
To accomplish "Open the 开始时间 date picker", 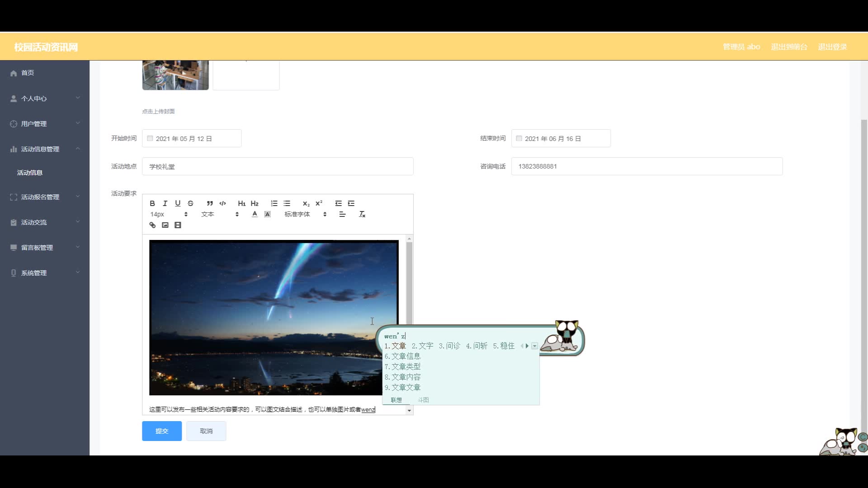I will (192, 138).
